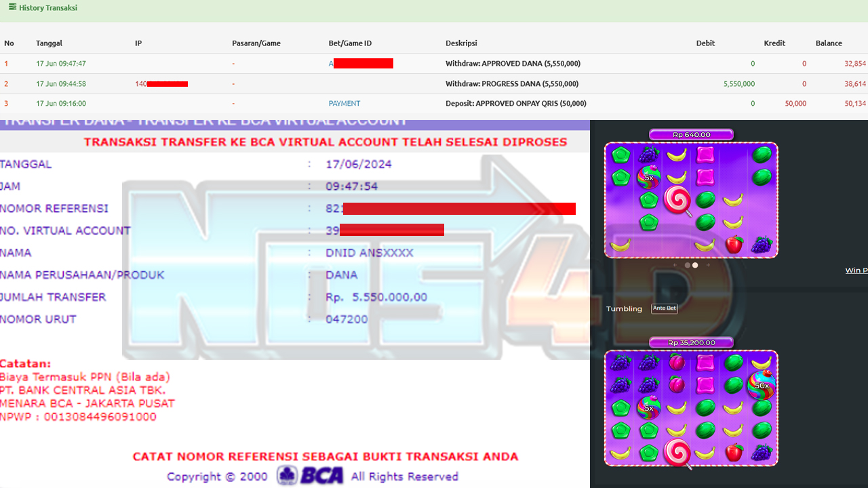This screenshot has width=868, height=488.
Task: Click the sequence number 047200
Action: [x=347, y=319]
